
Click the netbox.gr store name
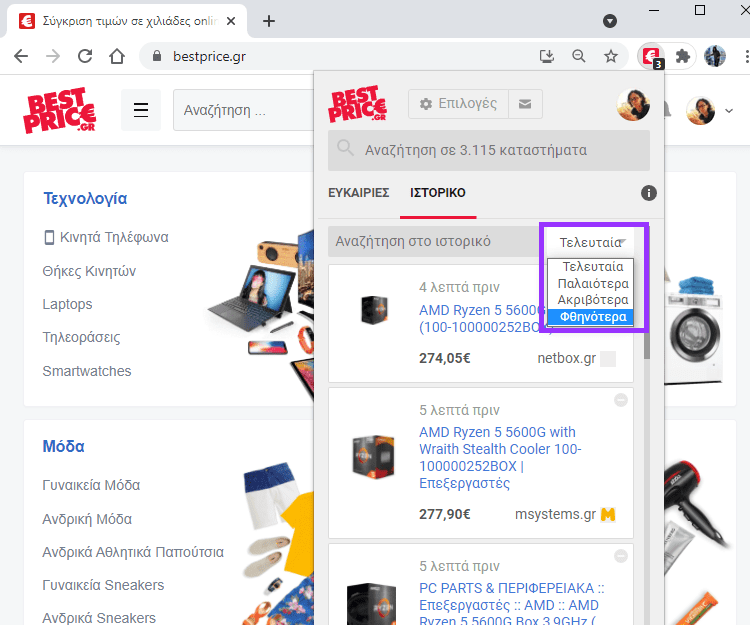566,358
